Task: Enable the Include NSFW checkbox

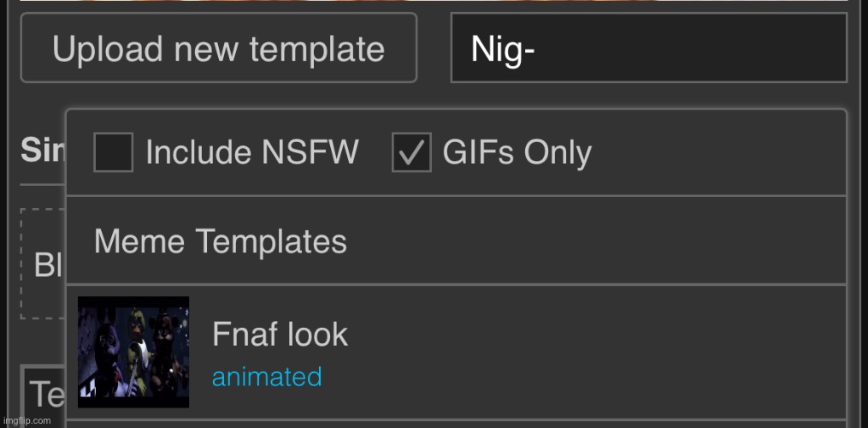Action: coord(113,153)
